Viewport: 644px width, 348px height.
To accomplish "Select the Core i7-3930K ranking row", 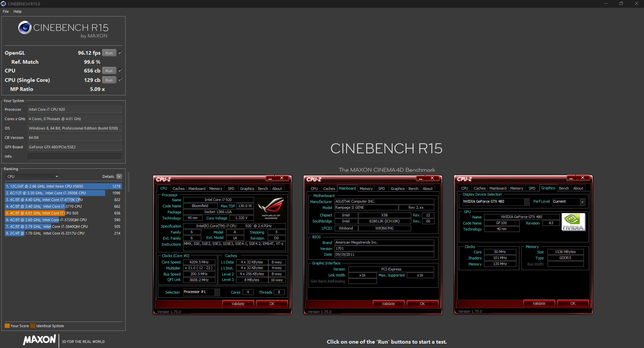I will coord(63,193).
